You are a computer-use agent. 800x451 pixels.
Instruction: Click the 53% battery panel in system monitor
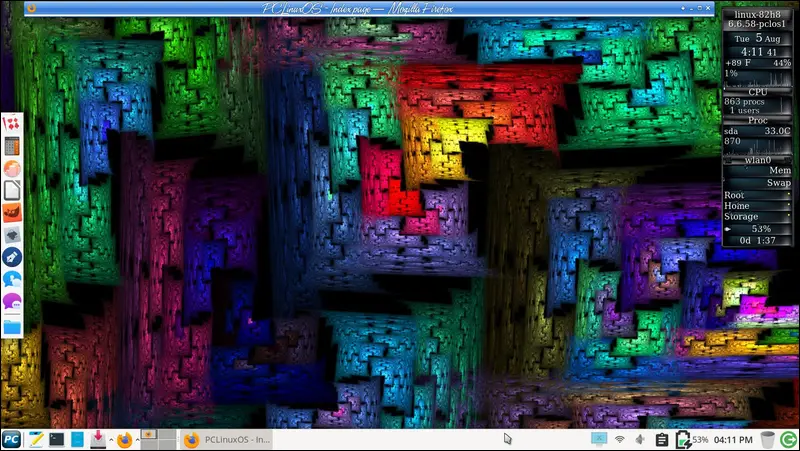757,229
